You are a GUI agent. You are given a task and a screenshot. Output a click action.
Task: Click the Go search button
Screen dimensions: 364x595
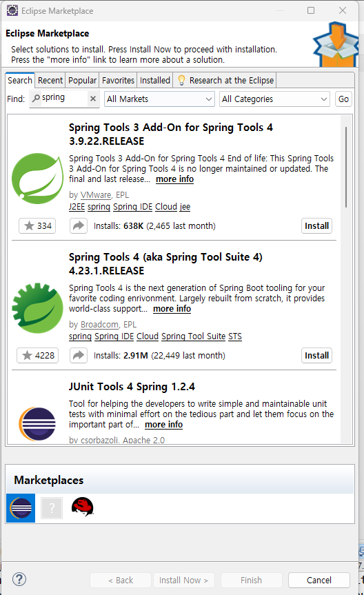point(343,99)
